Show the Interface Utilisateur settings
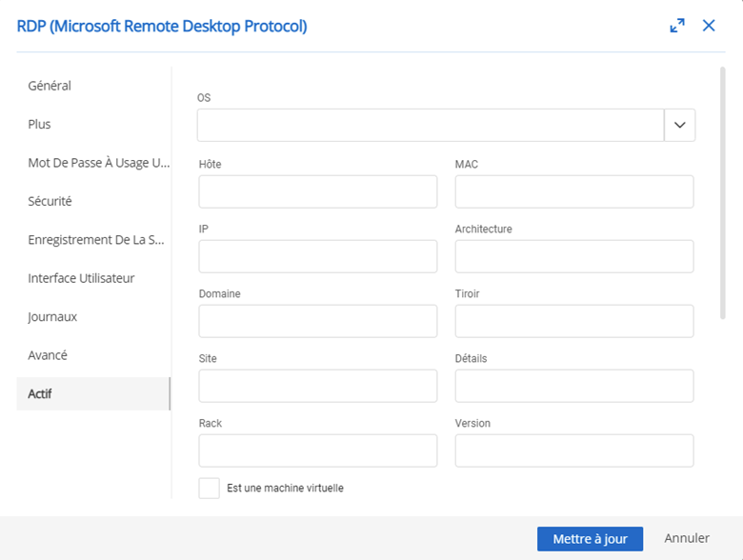The image size is (743, 560). [81, 278]
